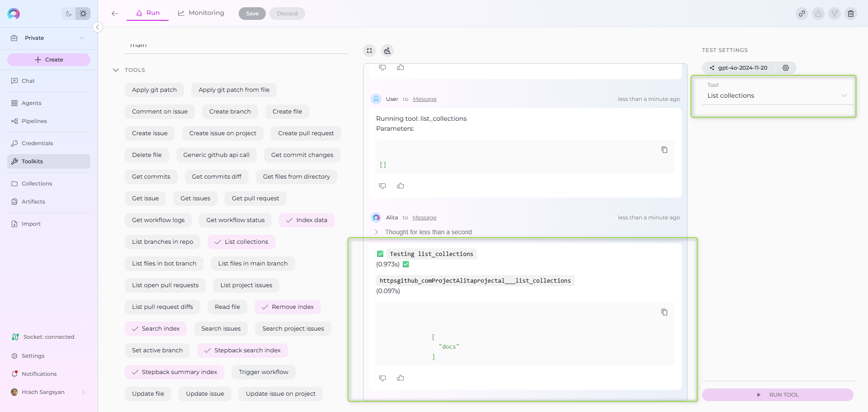This screenshot has width=868, height=412.
Task: Click the fork icon at top right
Action: 835,14
